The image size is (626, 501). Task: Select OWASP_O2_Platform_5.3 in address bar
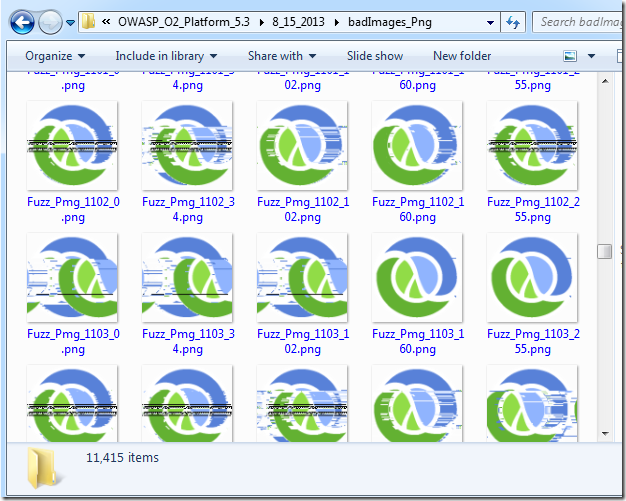(x=184, y=22)
